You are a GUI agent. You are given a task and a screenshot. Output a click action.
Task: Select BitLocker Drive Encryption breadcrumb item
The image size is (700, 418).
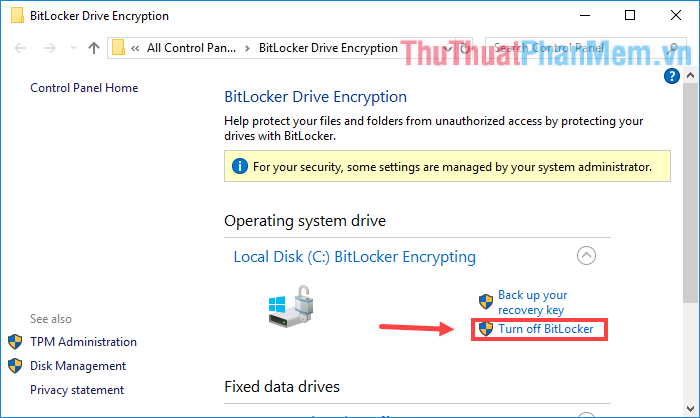click(x=328, y=48)
